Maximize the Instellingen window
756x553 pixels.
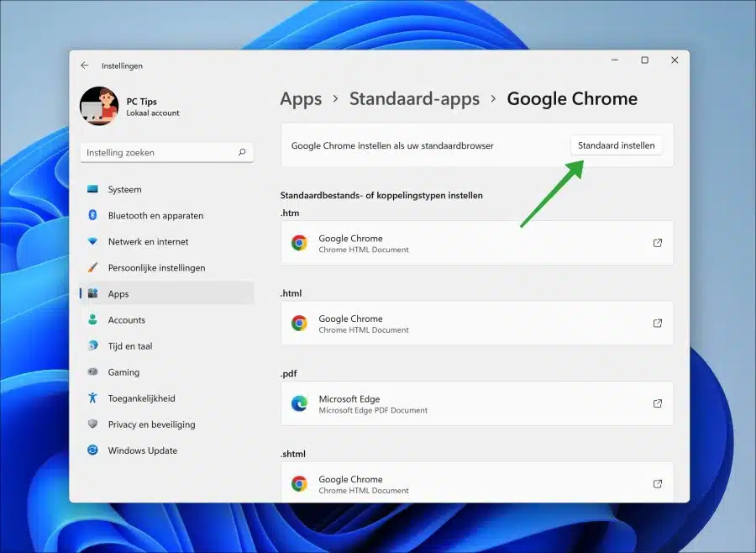pyautogui.click(x=644, y=61)
